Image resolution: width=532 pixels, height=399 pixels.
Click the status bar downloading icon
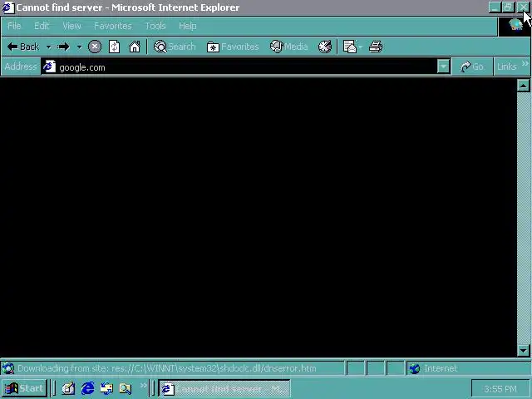click(8, 368)
